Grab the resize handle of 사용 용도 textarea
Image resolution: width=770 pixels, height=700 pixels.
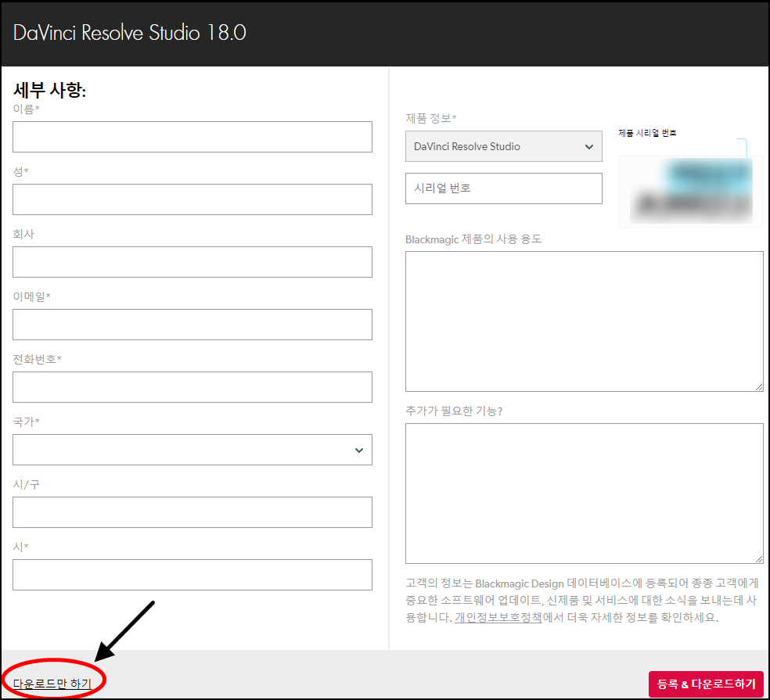[759, 387]
